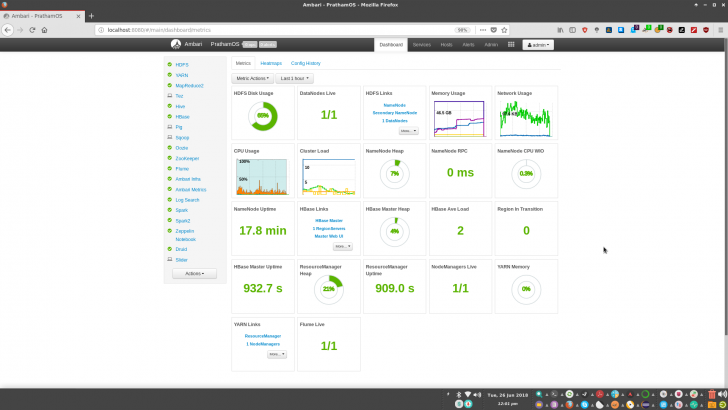Open the Ambari views grid icon
Viewport: 728px width, 410px height.
click(511, 45)
